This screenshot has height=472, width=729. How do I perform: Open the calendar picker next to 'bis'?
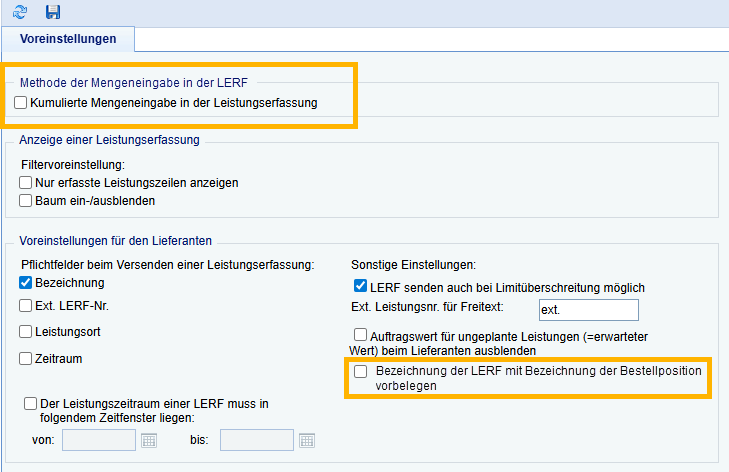307,440
